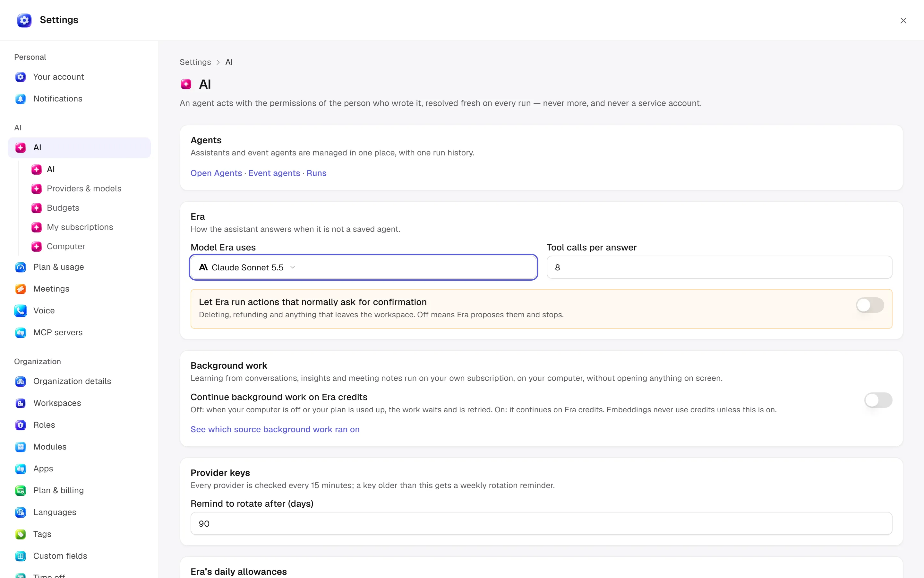Screen dimensions: 924x578
Task: Click the Roles shield icon
Action: tap(21, 425)
